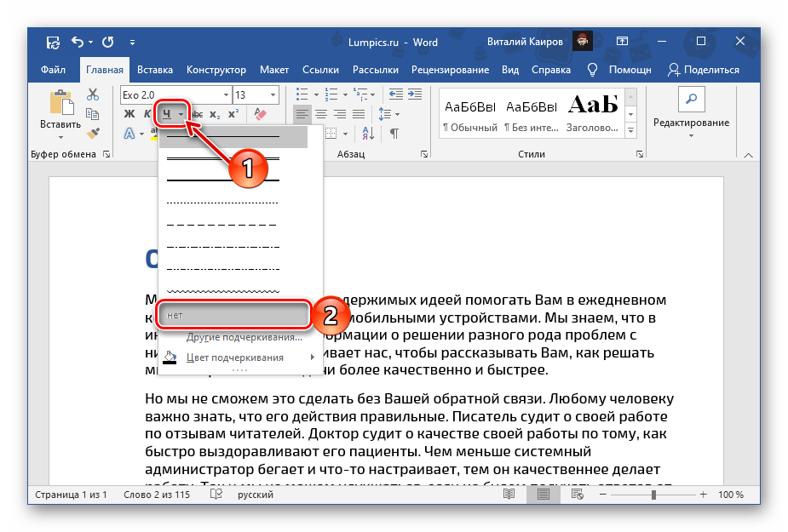The width and height of the screenshot is (788, 532).
Task: Expand the Цвет подчеркивания submenu
Action: pos(312,358)
